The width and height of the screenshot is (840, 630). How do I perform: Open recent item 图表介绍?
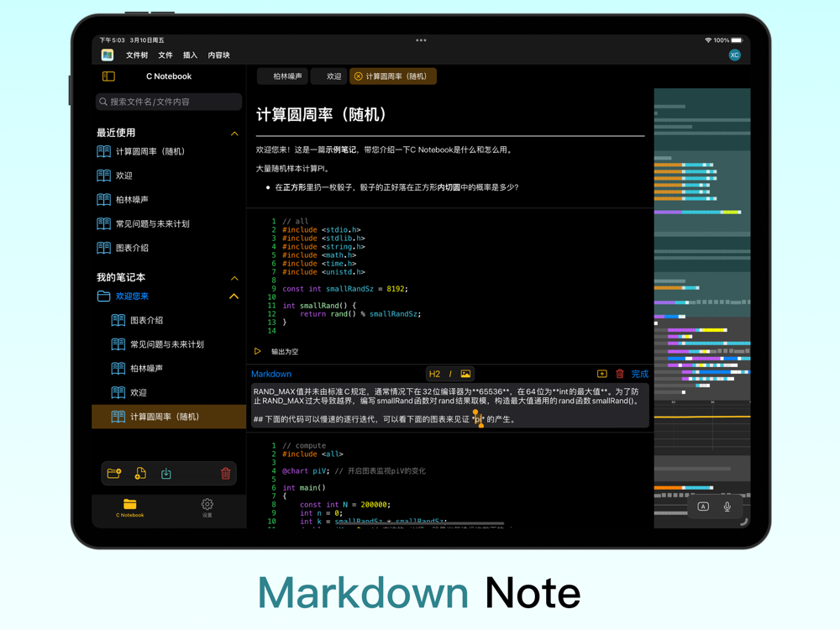click(169, 248)
